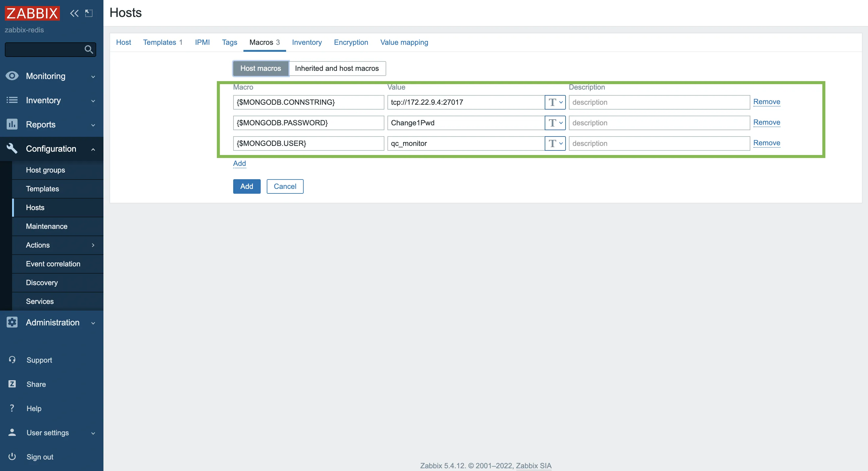The image size is (868, 471).
Task: Open the IPMI tab
Action: click(202, 42)
